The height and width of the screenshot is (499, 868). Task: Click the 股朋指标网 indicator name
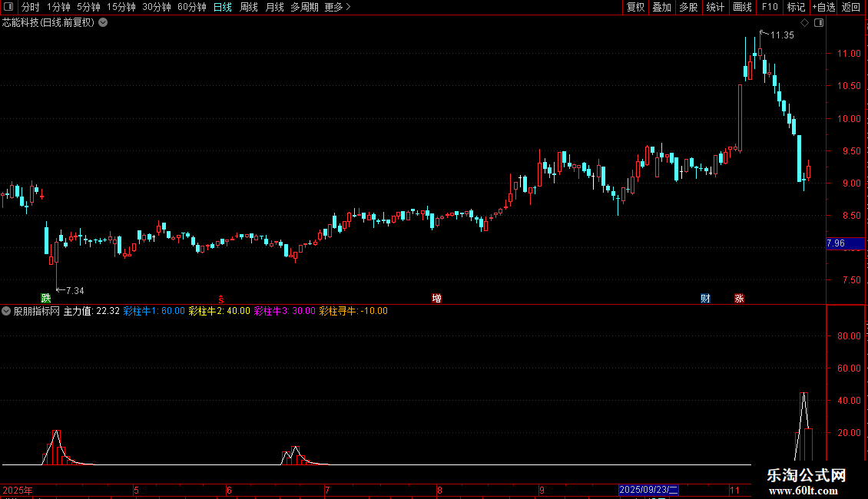click(37, 311)
